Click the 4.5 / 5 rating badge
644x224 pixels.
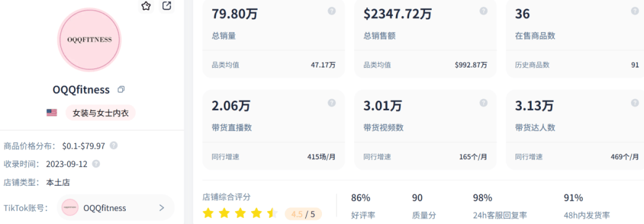(x=303, y=214)
